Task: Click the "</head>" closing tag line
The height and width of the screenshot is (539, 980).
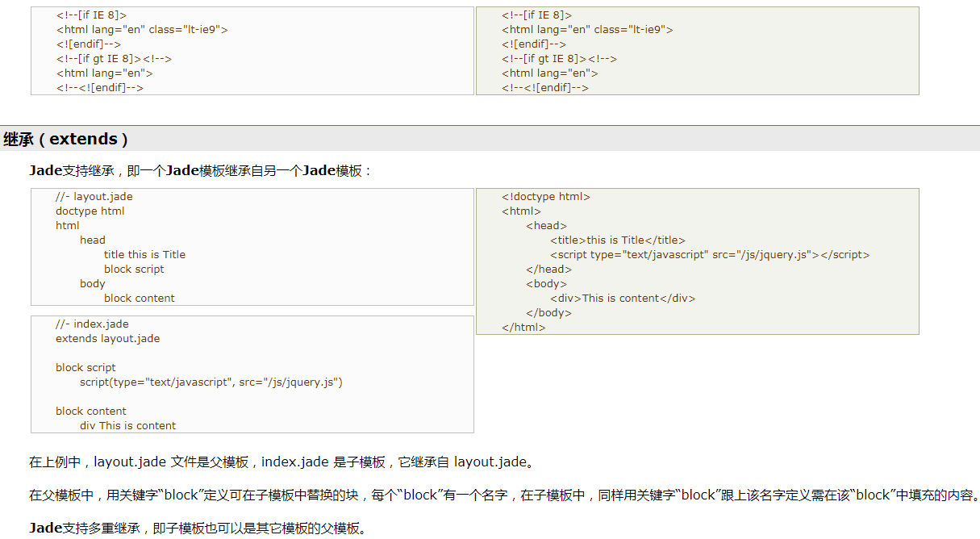Action: point(548,269)
